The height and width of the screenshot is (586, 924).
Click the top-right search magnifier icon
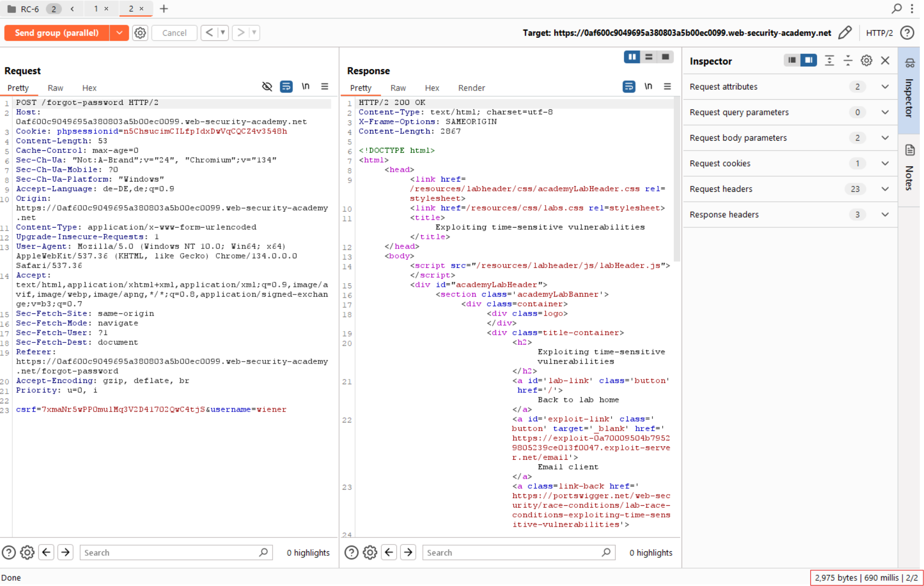896,9
